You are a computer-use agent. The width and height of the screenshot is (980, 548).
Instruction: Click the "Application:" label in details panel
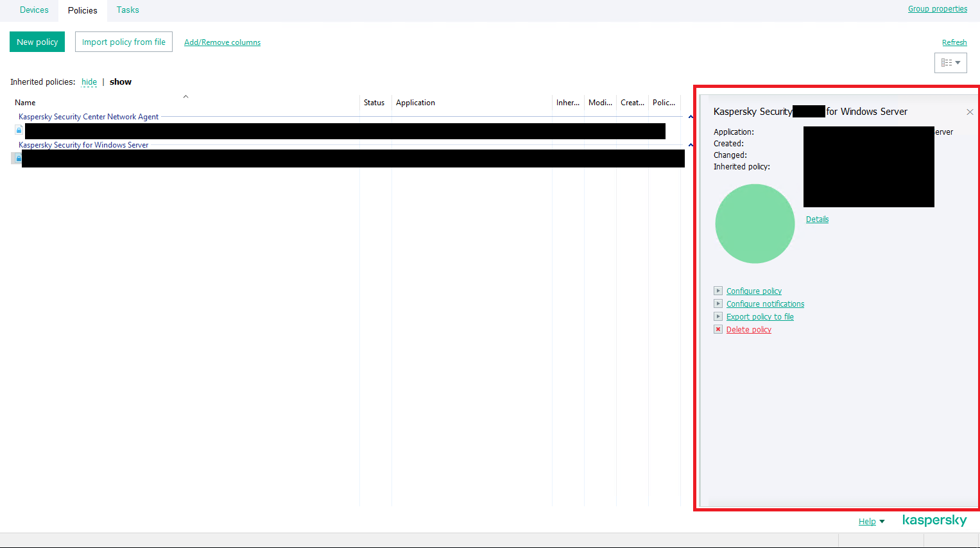point(734,132)
